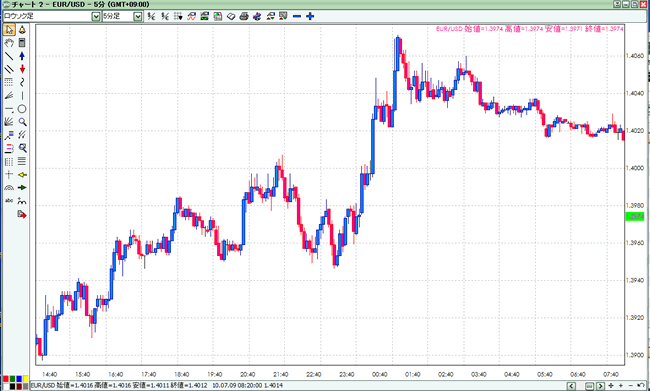This screenshot has width=650, height=391.
Task: Pick the red color swatch
Action: click(x=6, y=379)
